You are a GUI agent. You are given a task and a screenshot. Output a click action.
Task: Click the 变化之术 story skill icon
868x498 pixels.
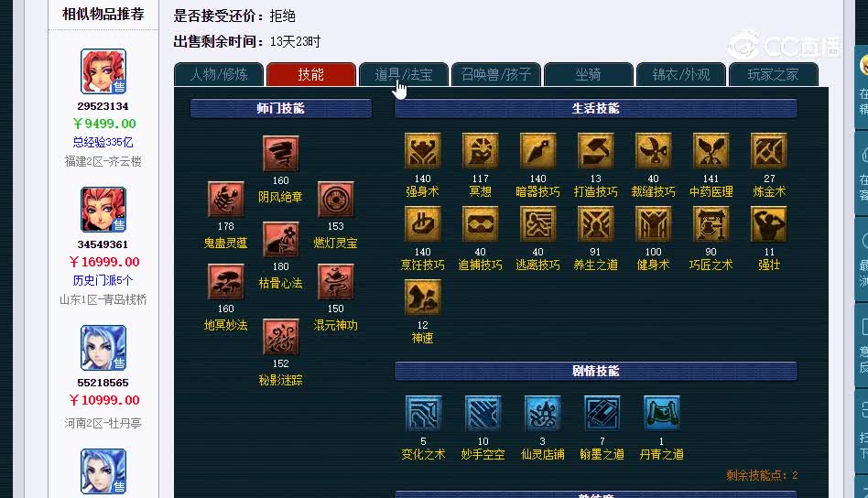423,414
